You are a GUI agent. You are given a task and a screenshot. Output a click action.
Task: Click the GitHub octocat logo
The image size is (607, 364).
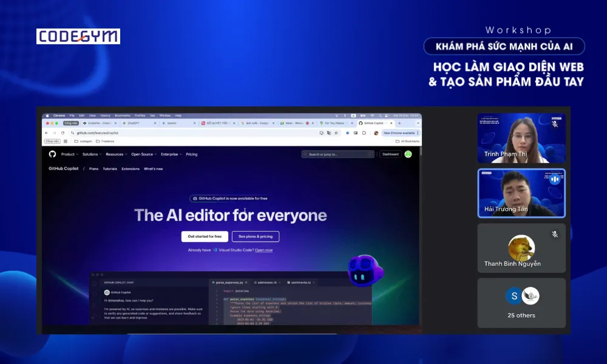point(52,154)
